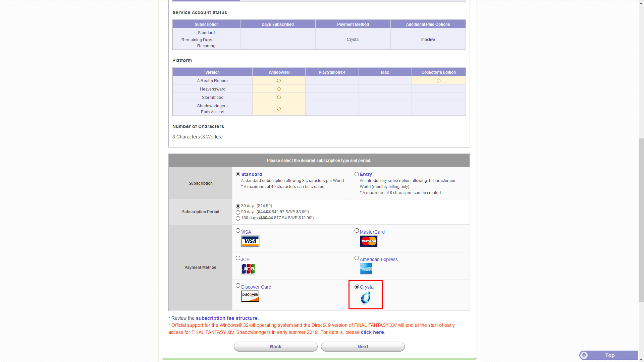Select Discover Card payment radio button
Screen dimensions: 644x362
tap(238, 286)
